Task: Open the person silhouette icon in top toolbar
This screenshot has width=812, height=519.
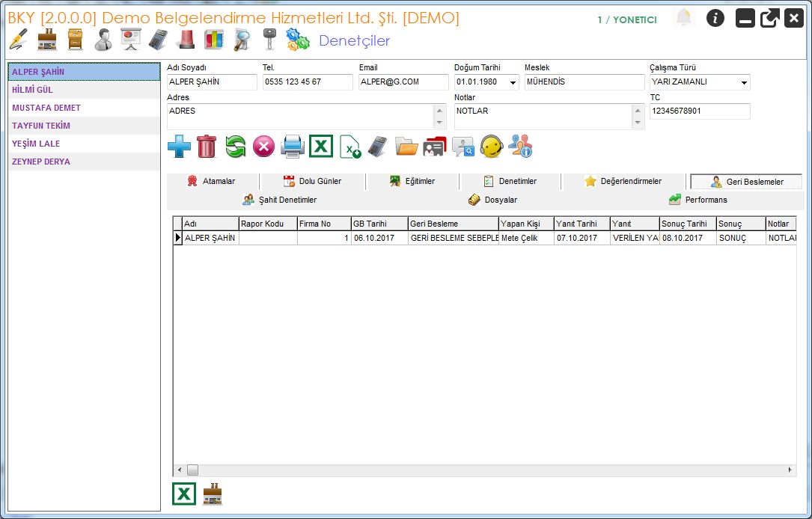Action: pyautogui.click(x=103, y=40)
